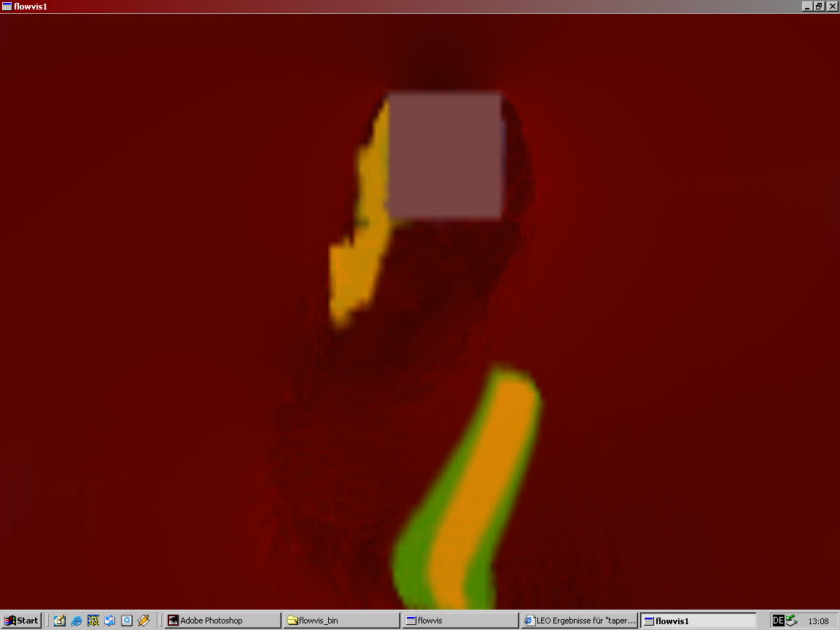The image size is (840, 630).
Task: Launch the Winamp lightning bolt icon
Action: pos(144,621)
